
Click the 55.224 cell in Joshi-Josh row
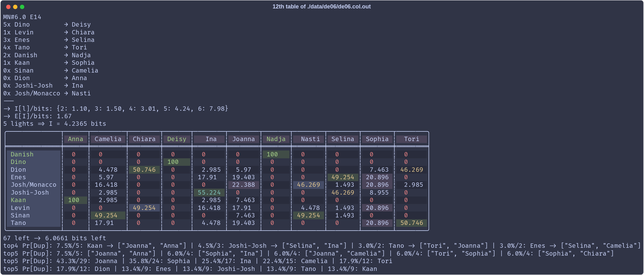pos(209,193)
